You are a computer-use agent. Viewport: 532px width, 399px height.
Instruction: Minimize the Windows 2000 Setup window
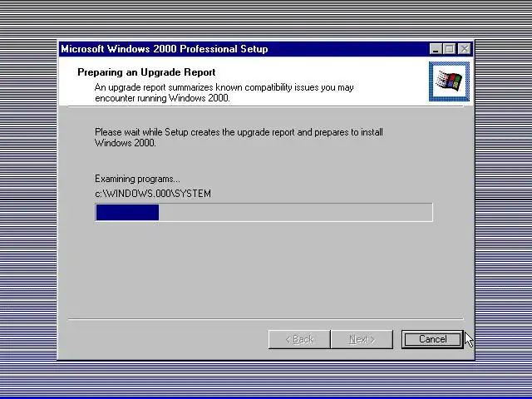click(436, 49)
